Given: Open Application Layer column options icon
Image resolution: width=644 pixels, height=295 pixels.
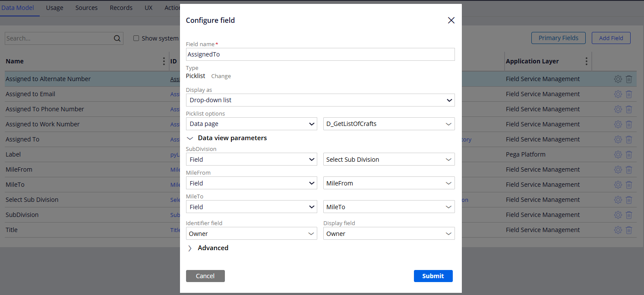Looking at the screenshot, I should pyautogui.click(x=586, y=61).
